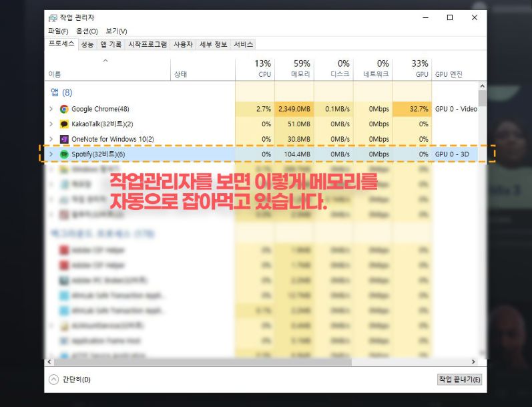
Task: Collapse to the simple view with 간단히(D) arrow icon
Action: point(53,380)
